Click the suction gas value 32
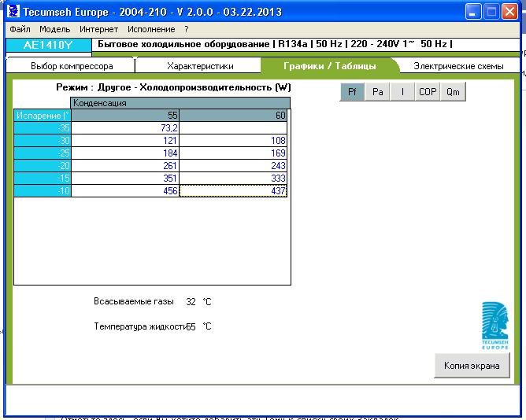The width and height of the screenshot is (526, 420). coord(191,302)
